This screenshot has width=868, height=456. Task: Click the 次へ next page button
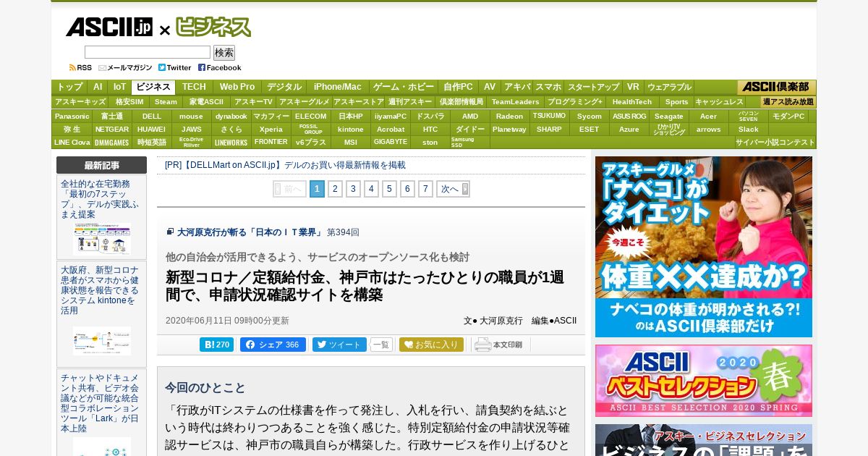(453, 189)
